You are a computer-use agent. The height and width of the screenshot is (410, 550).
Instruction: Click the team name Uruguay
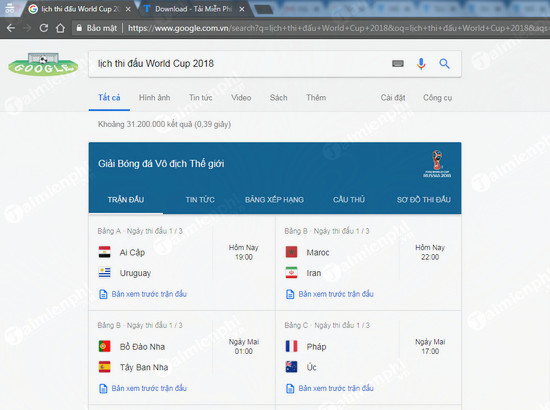135,273
